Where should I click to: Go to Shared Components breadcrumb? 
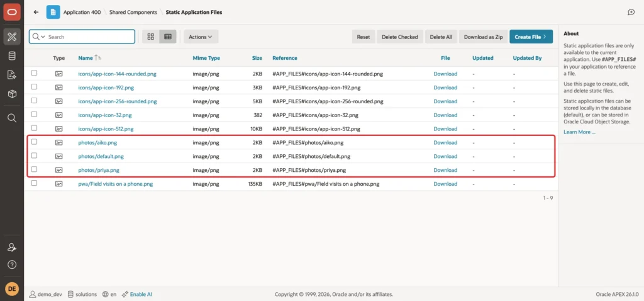click(133, 13)
